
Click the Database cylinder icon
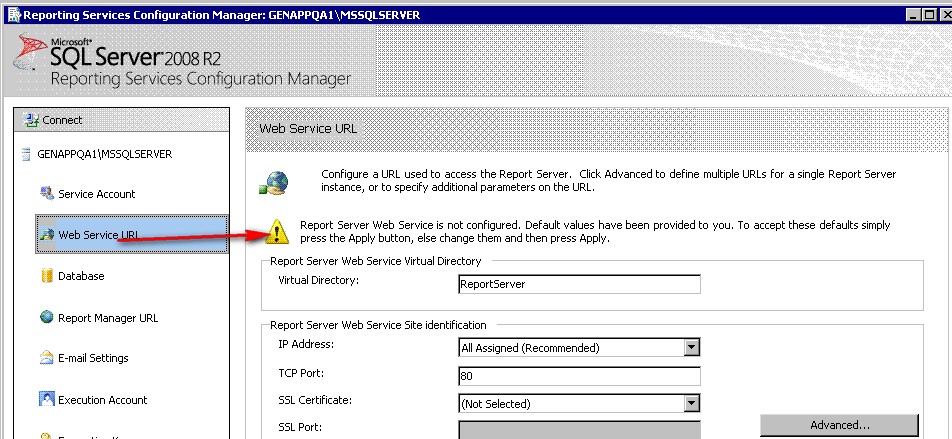pyautogui.click(x=47, y=276)
